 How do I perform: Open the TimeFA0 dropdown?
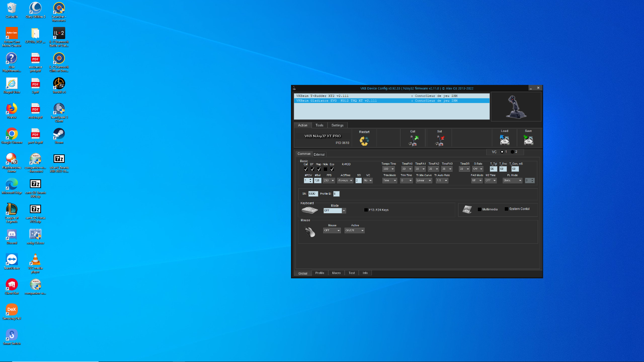click(x=407, y=169)
